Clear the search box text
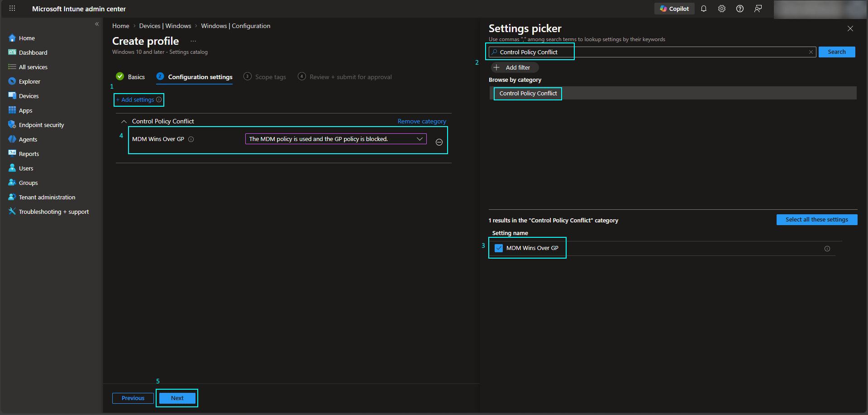The height and width of the screenshot is (415, 868). click(x=811, y=52)
